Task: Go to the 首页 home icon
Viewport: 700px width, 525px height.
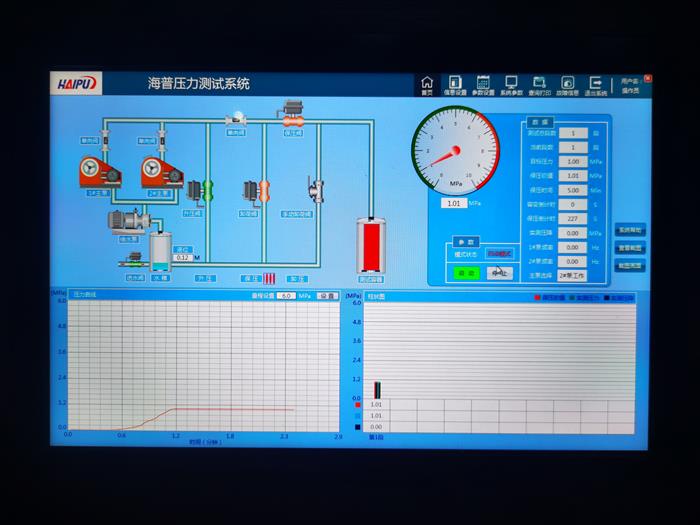Action: coord(427,84)
